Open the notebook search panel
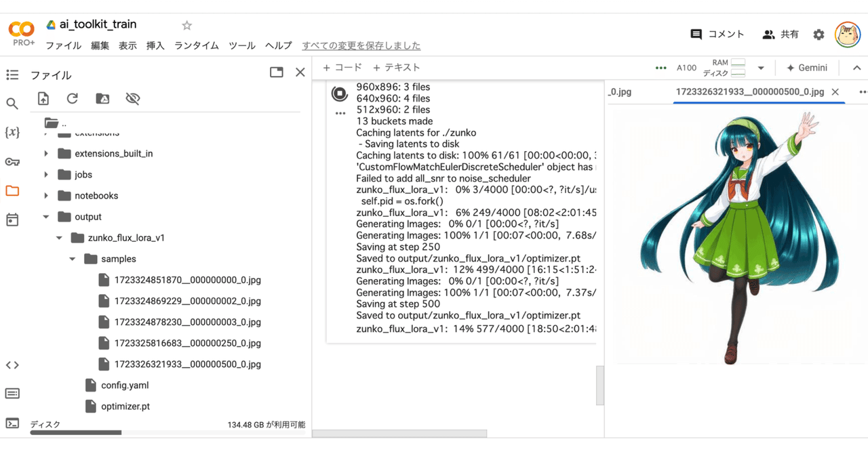Image resolution: width=868 pixels, height=454 pixels. click(x=12, y=103)
